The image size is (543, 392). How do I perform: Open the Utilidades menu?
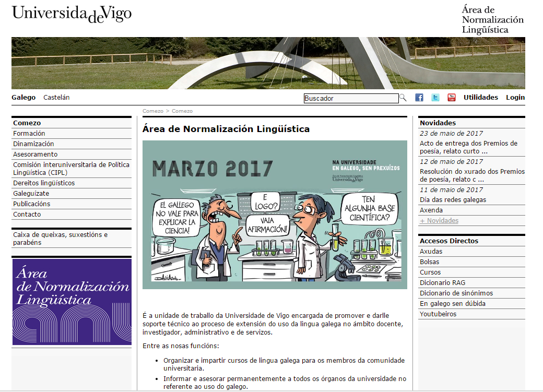480,98
